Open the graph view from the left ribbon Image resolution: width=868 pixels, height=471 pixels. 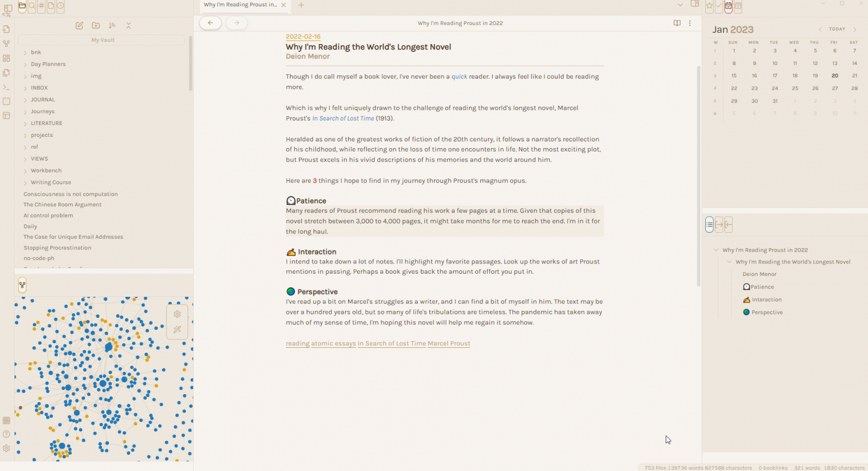click(x=6, y=42)
